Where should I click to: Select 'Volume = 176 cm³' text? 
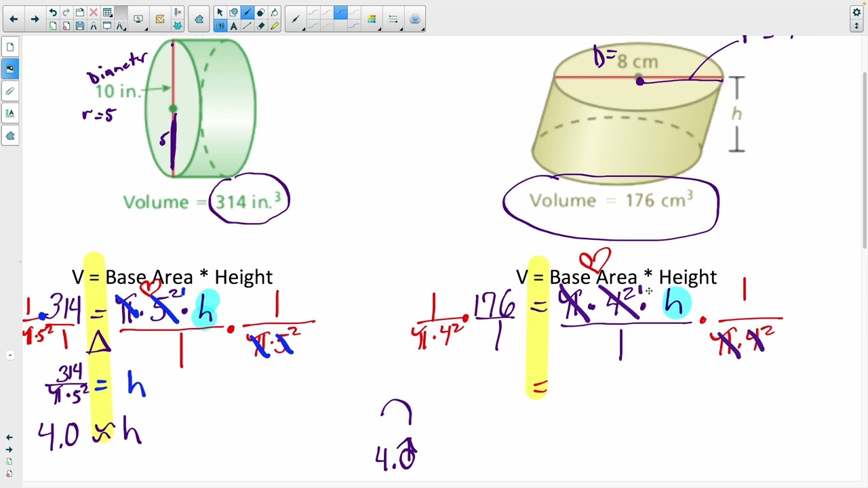(x=611, y=201)
